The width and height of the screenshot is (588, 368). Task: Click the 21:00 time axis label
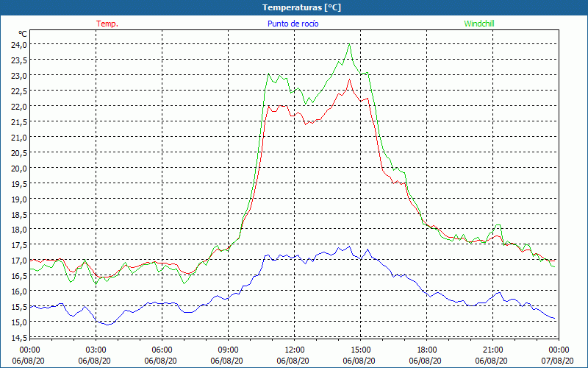492,350
